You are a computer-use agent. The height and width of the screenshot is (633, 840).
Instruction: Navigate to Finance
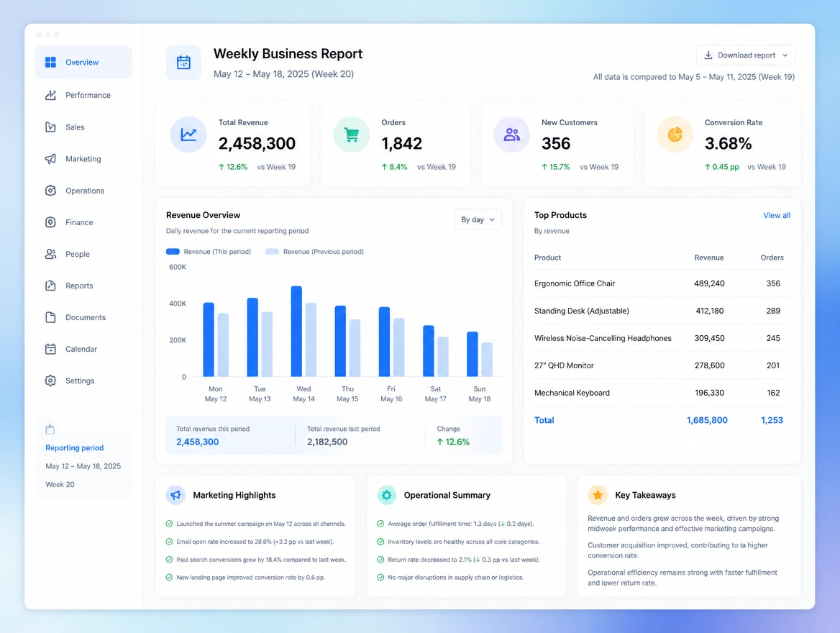pos(83,222)
